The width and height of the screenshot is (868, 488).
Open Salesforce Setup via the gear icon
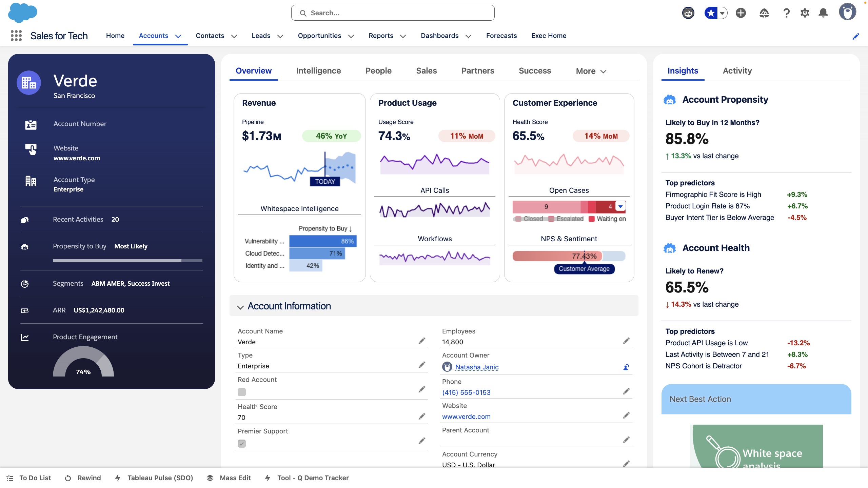pyautogui.click(x=805, y=13)
